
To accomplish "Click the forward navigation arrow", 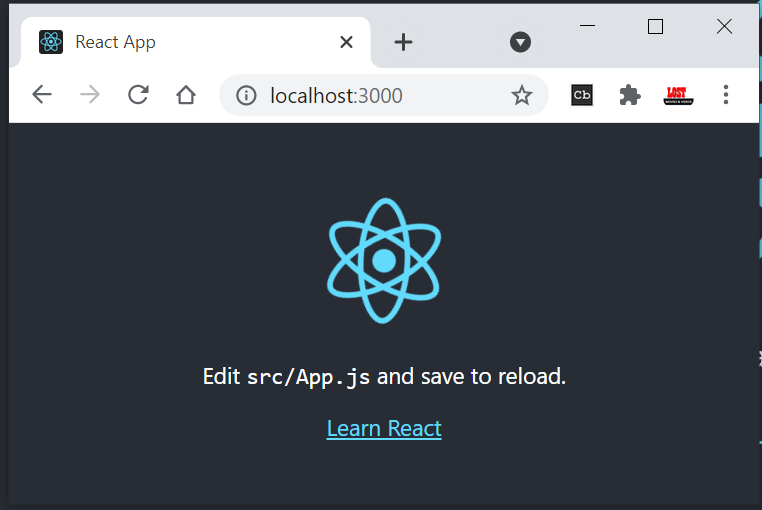I will tap(90, 95).
